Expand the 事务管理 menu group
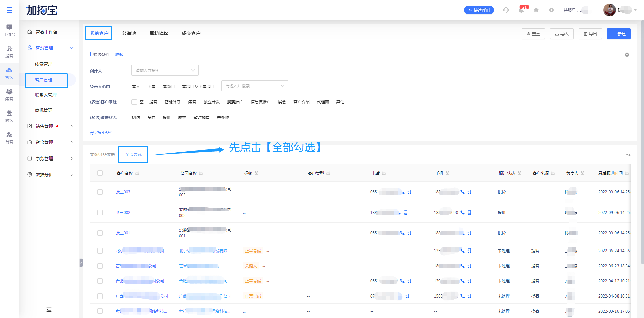 pos(72,158)
